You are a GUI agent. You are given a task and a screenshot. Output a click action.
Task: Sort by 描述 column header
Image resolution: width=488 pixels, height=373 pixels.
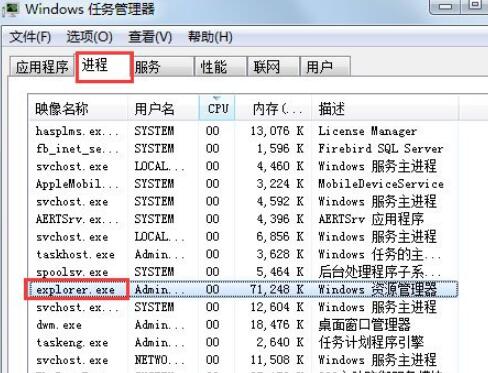(385, 109)
